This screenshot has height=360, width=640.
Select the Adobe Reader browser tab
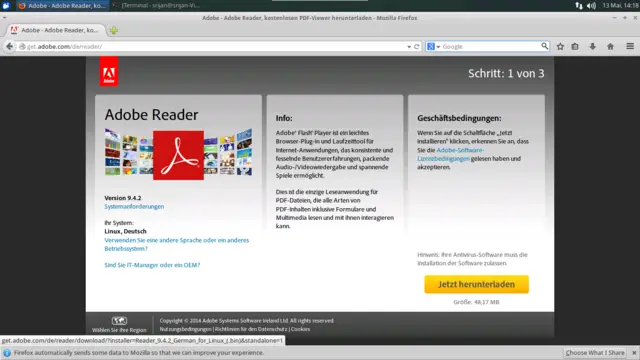(56, 30)
